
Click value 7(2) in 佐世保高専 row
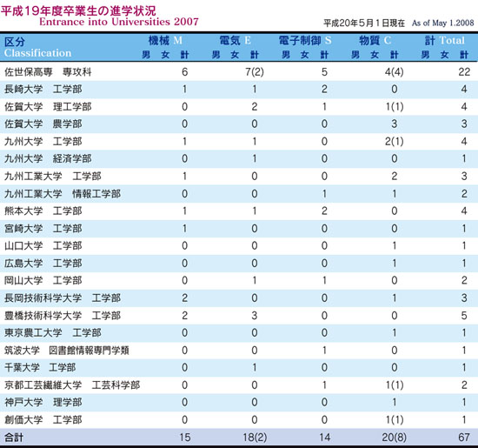(255, 72)
